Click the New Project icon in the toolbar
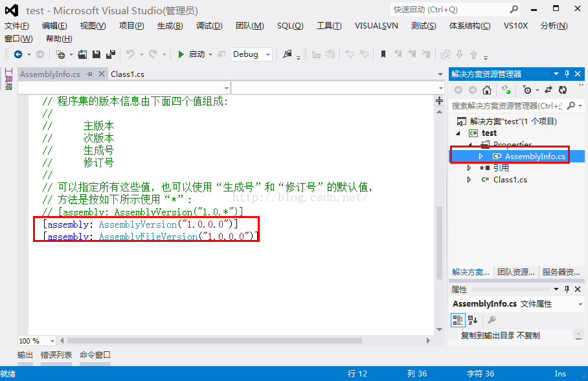The width and height of the screenshot is (588, 381). pyautogui.click(x=60, y=55)
